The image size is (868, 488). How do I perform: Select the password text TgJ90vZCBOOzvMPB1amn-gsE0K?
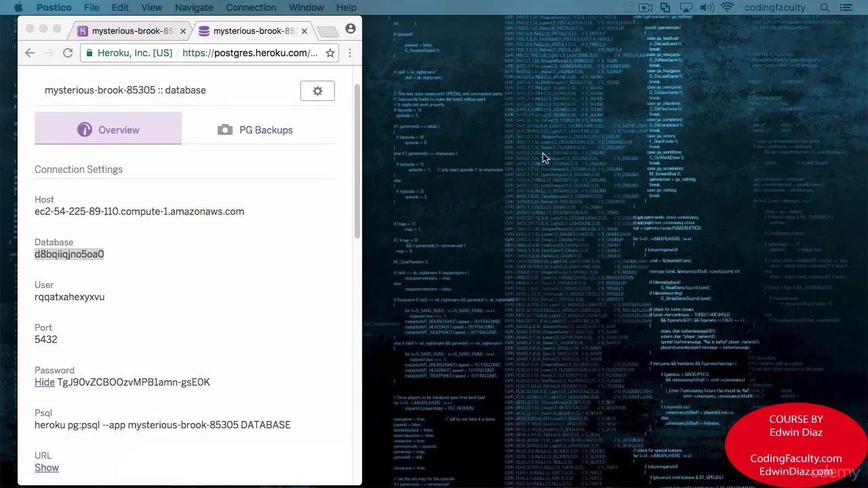coord(134,382)
